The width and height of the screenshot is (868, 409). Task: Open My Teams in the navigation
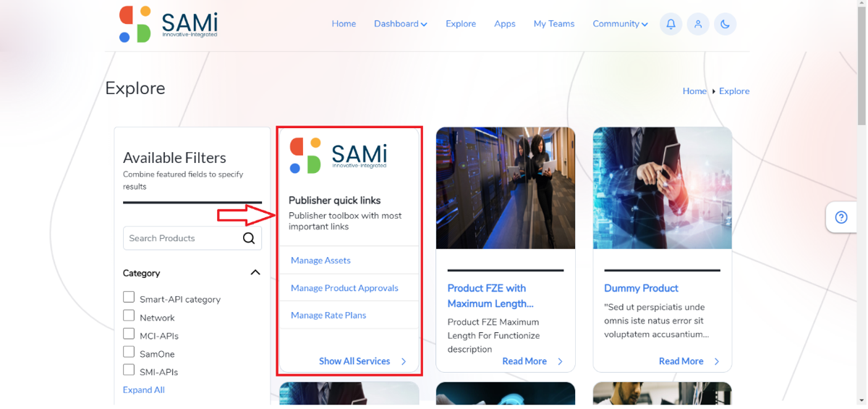[x=554, y=24]
